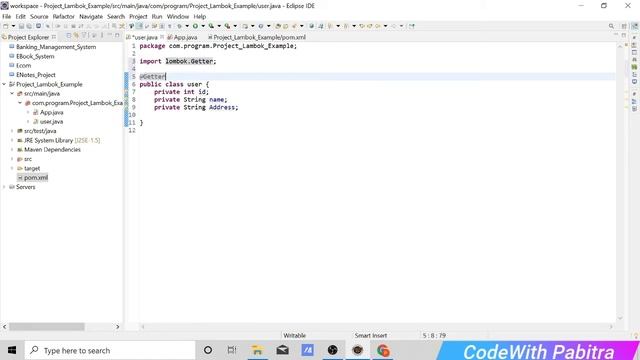Click the green Run button icon
The width and height of the screenshot is (640, 360).
click(195, 26)
